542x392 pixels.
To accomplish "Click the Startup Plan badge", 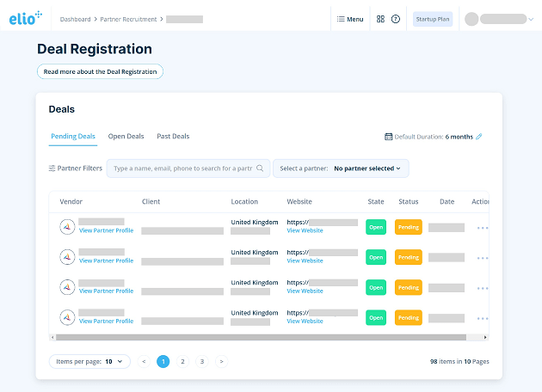I will point(433,19).
